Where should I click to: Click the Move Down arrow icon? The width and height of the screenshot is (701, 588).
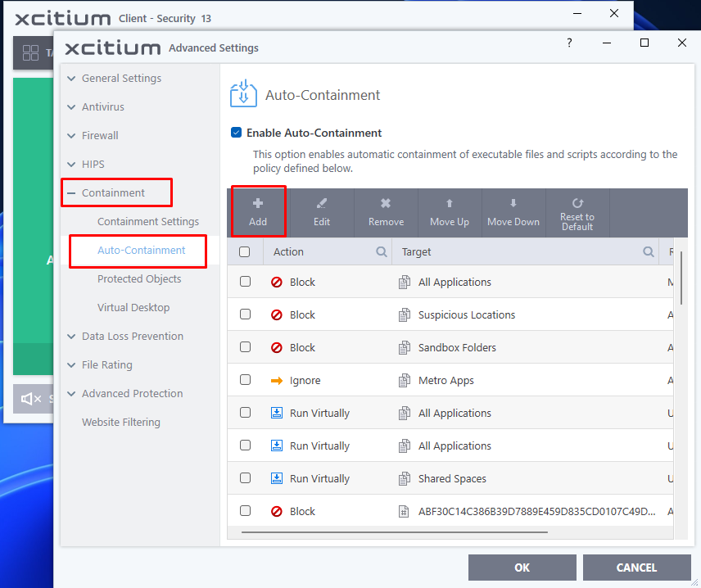[x=513, y=204]
